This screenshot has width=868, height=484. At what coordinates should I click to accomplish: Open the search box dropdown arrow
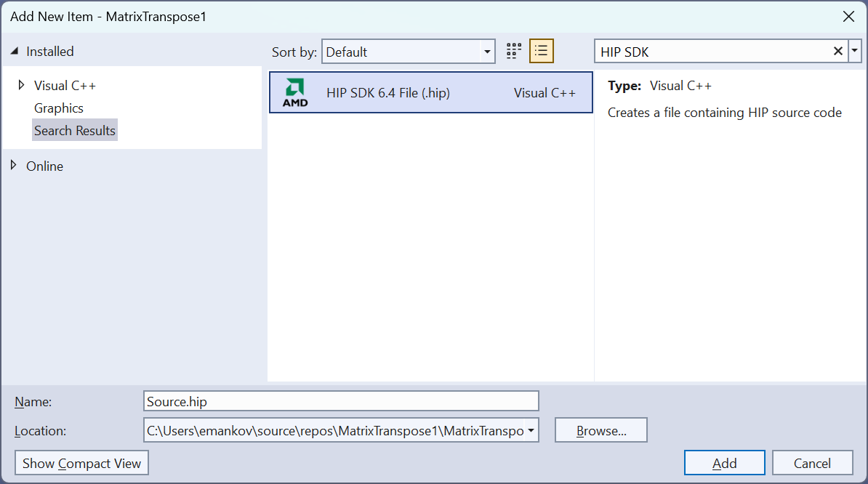(855, 51)
